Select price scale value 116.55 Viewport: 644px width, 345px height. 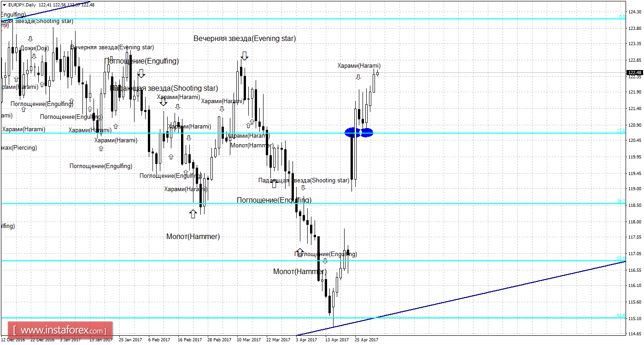(x=635, y=270)
